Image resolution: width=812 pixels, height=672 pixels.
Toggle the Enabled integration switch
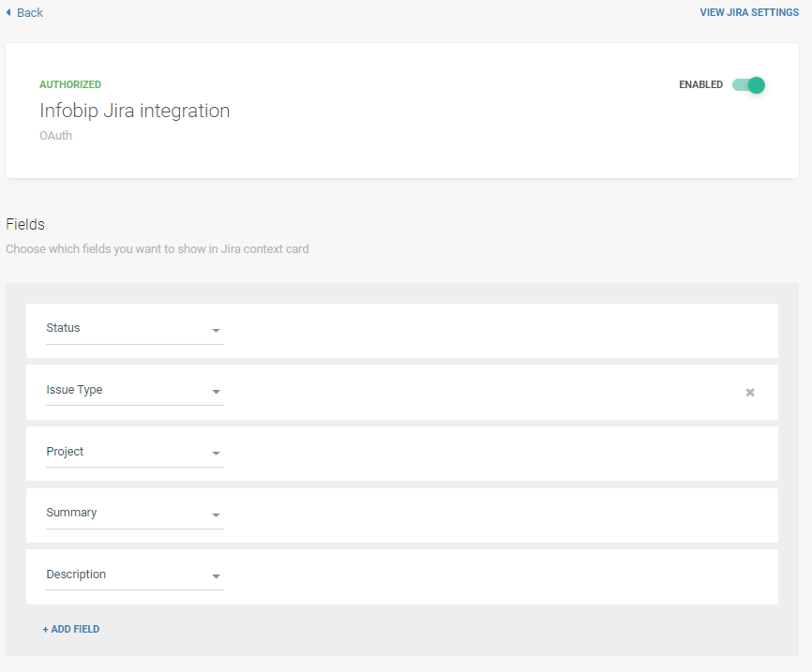click(x=748, y=85)
